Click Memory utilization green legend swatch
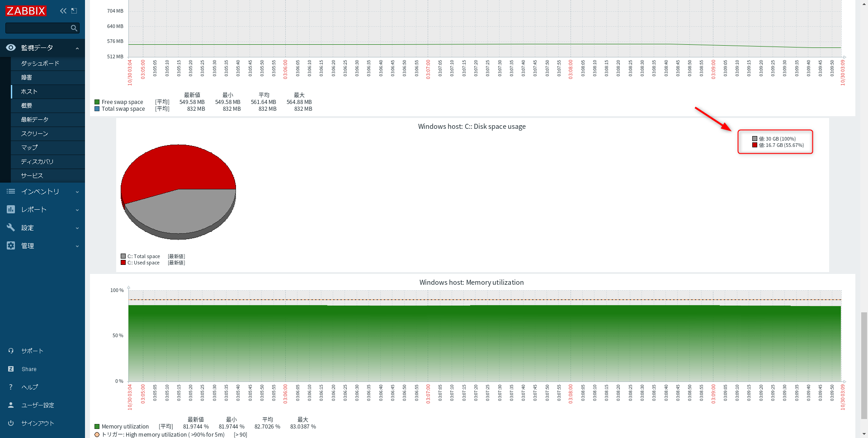Screen dimensions: 868x438 [x=97, y=427]
